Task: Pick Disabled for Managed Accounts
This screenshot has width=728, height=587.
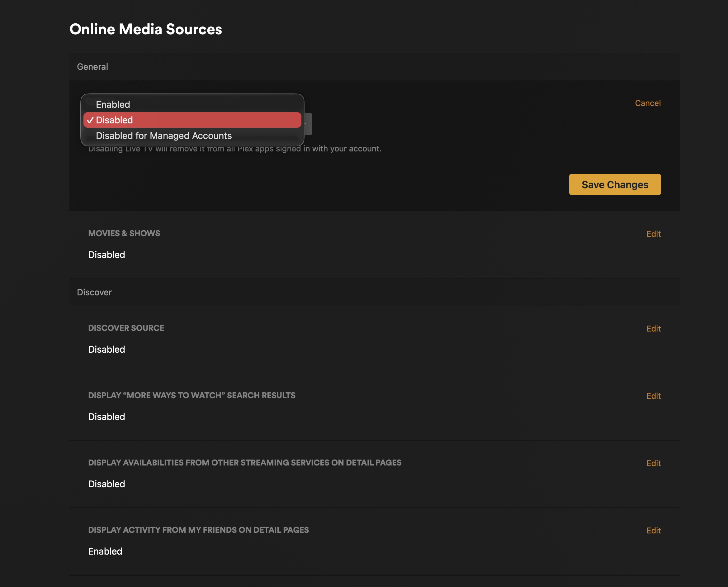Action: pos(163,136)
